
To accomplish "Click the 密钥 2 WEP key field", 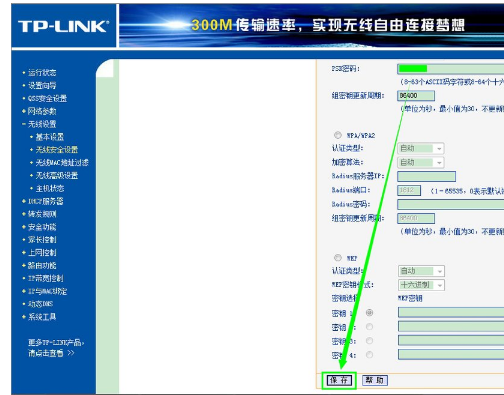I will (451, 326).
